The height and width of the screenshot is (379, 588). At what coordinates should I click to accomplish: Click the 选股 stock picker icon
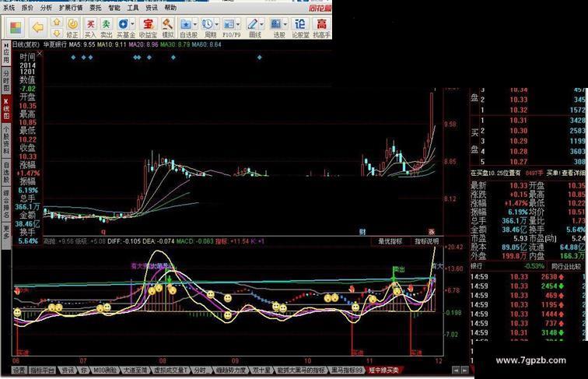(x=276, y=25)
